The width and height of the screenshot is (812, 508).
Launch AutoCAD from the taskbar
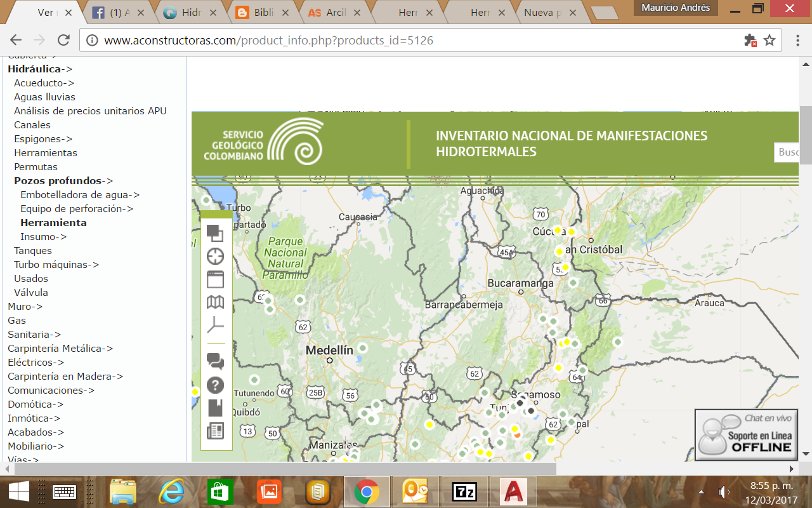click(x=513, y=491)
